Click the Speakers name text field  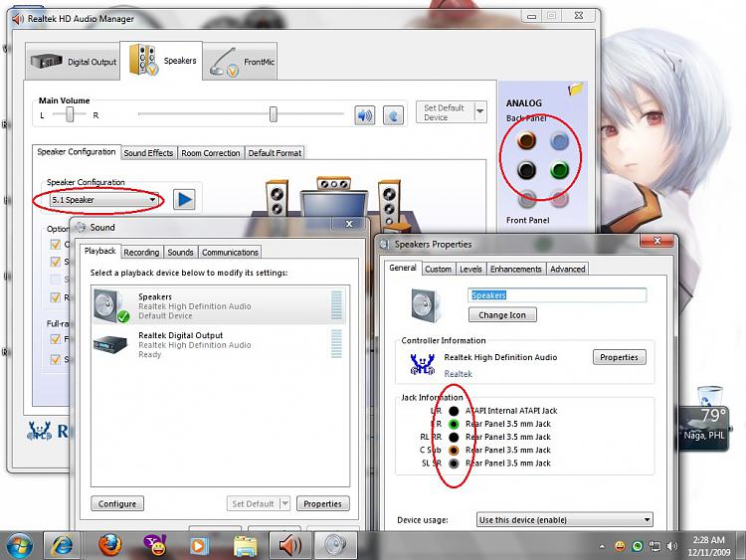click(557, 295)
